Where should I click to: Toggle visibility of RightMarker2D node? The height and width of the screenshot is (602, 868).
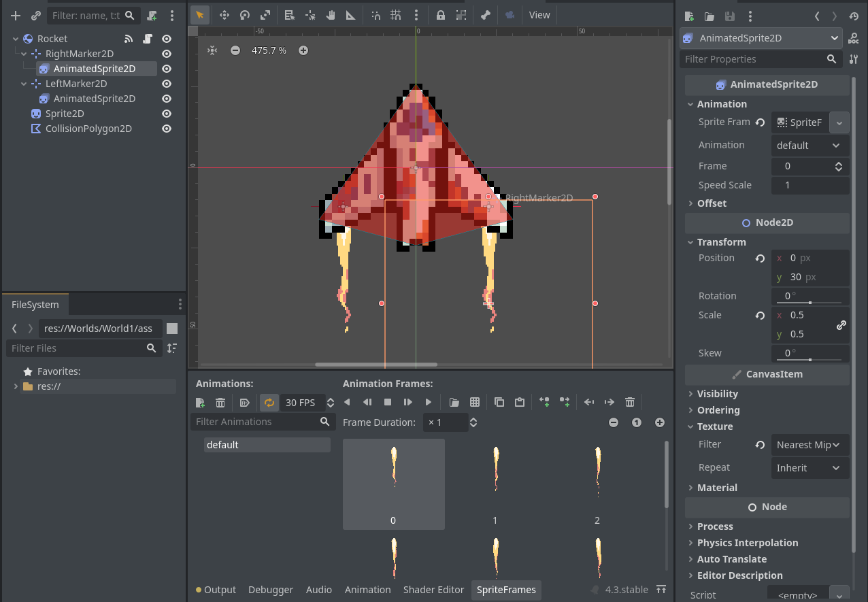tap(167, 53)
